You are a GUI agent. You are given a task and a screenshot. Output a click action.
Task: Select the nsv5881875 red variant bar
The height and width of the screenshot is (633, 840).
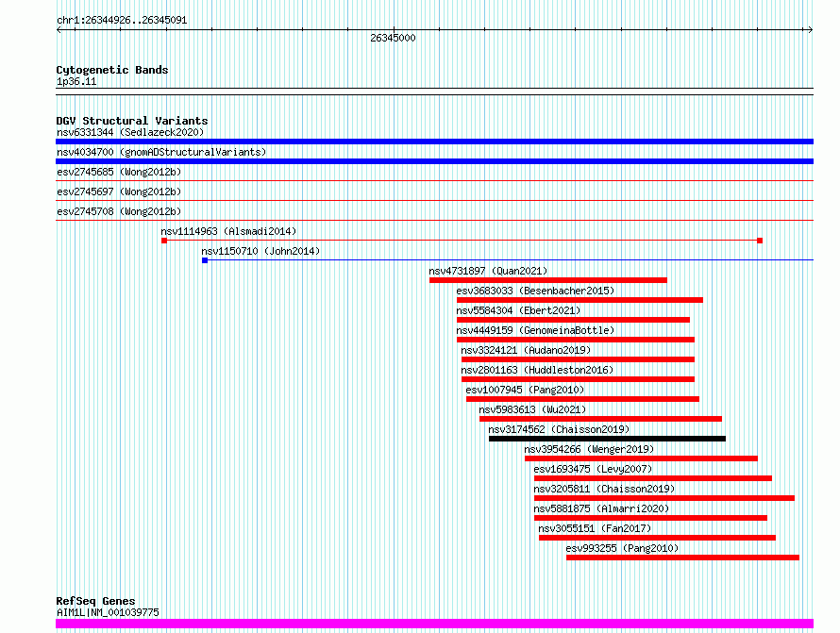(650, 518)
